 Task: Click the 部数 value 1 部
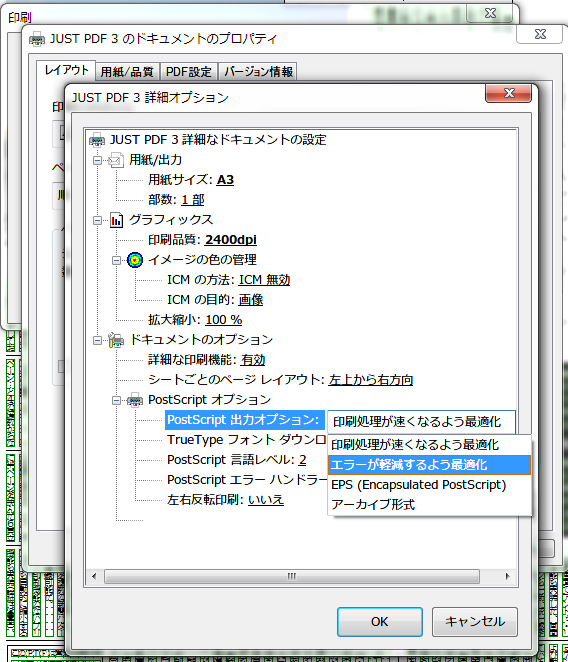(193, 200)
